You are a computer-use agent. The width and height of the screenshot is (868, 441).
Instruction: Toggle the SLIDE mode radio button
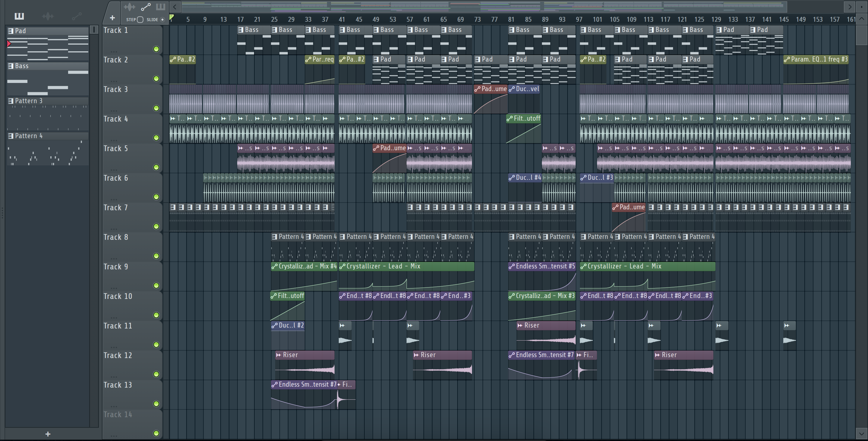162,20
